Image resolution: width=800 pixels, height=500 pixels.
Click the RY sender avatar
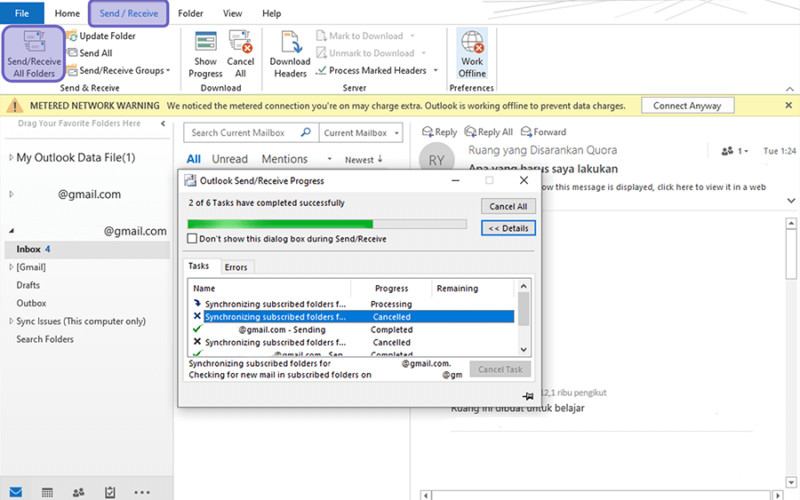click(436, 160)
